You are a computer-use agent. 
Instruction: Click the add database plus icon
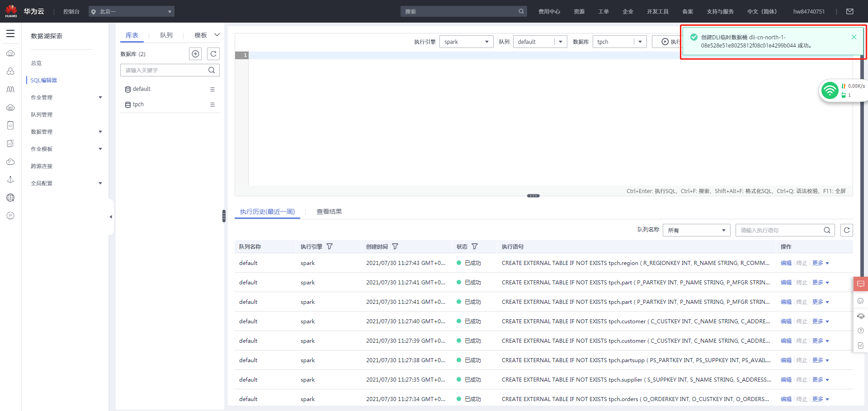pyautogui.click(x=195, y=54)
